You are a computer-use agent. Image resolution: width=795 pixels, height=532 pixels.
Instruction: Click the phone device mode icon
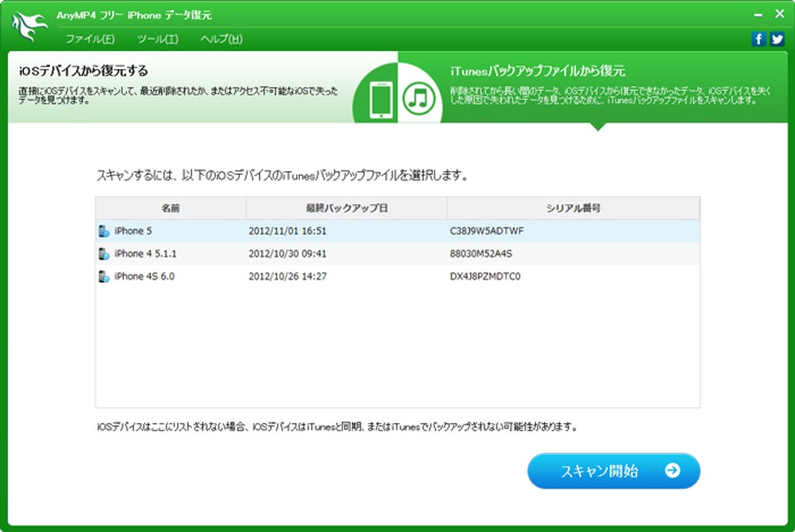coord(381,100)
